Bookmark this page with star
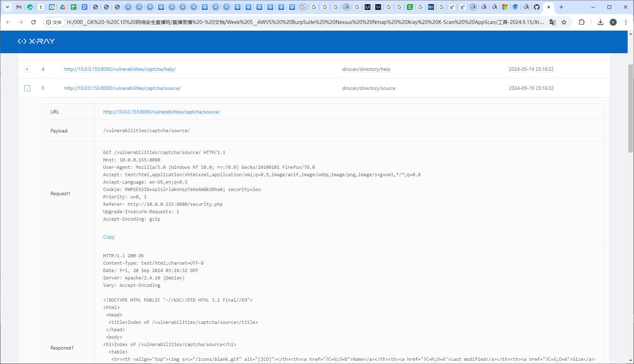Image resolution: width=634 pixels, height=364 pixels. [x=564, y=22]
